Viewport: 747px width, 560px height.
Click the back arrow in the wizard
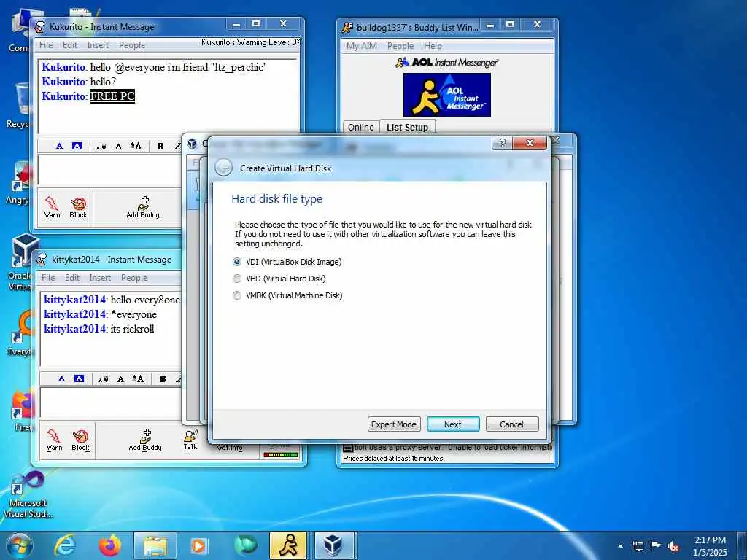223,168
